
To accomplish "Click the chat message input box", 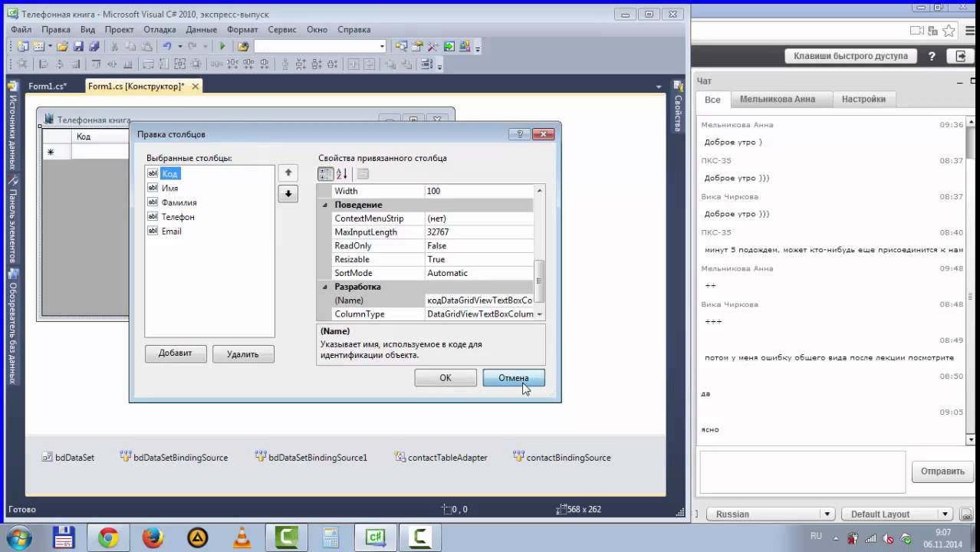I will [x=802, y=472].
